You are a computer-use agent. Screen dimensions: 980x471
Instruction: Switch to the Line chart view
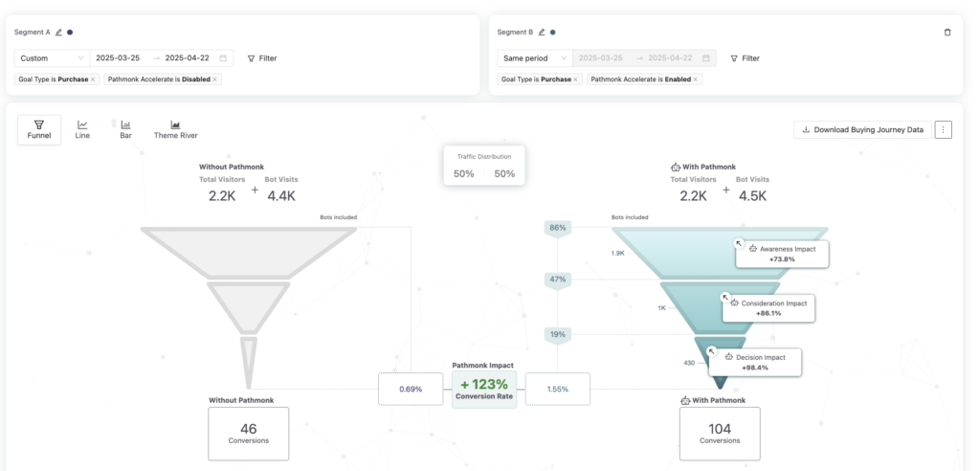click(82, 129)
